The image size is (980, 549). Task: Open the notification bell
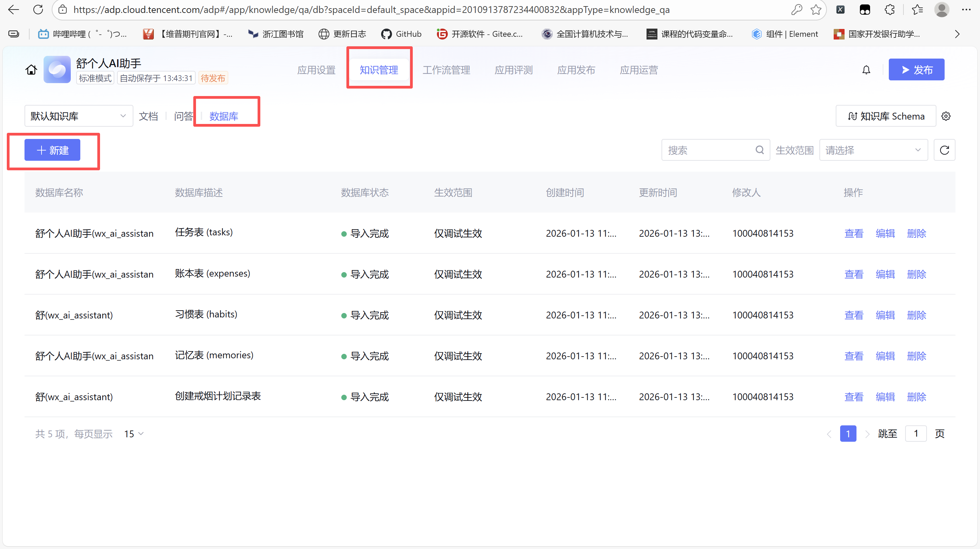click(866, 70)
